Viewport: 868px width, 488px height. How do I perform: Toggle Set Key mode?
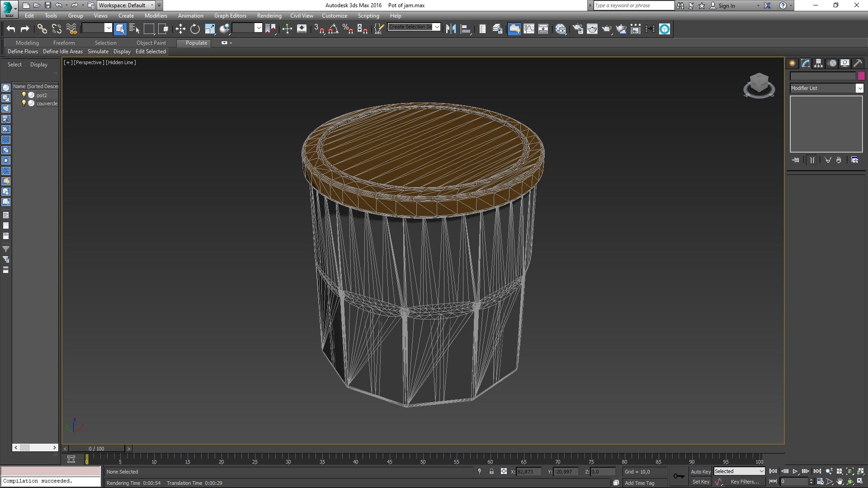700,482
